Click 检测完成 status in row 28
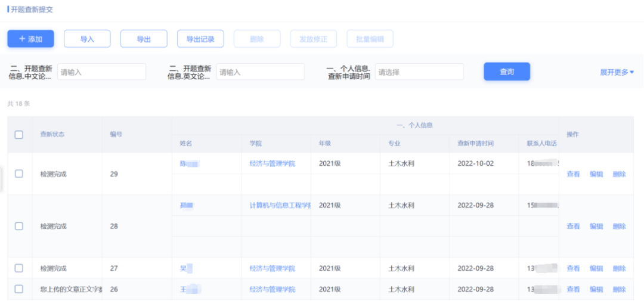This screenshot has width=644, height=307. (54, 226)
